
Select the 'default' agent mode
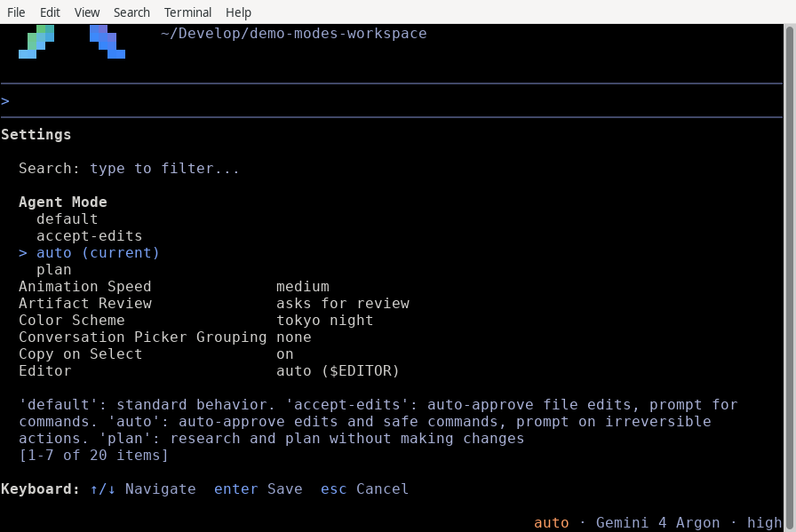tap(67, 218)
